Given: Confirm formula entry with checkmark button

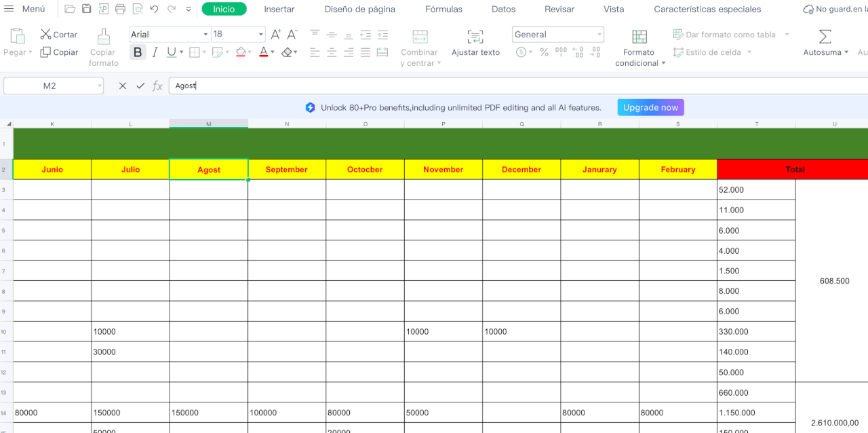Looking at the screenshot, I should point(140,86).
